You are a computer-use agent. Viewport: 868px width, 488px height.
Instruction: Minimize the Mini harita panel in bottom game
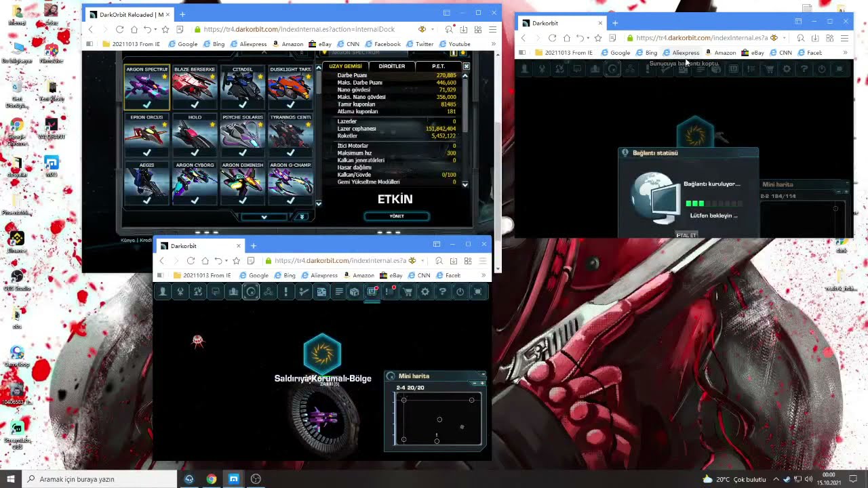pos(482,374)
